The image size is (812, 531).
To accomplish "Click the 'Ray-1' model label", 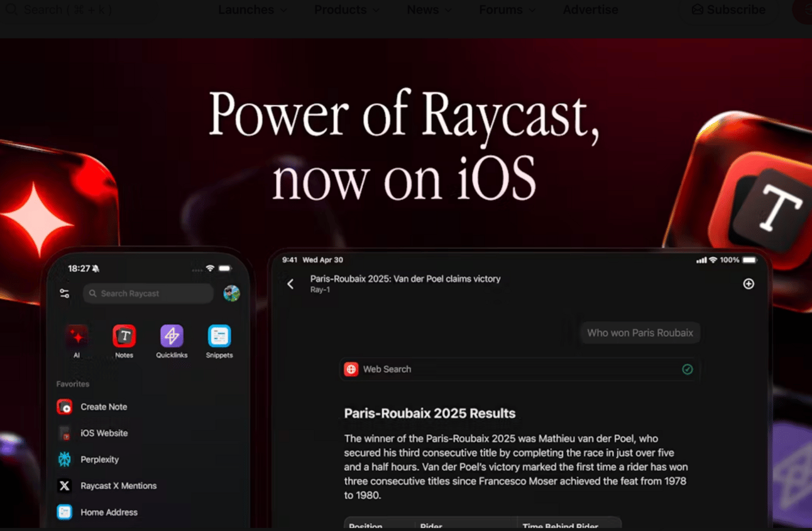I will pyautogui.click(x=320, y=290).
